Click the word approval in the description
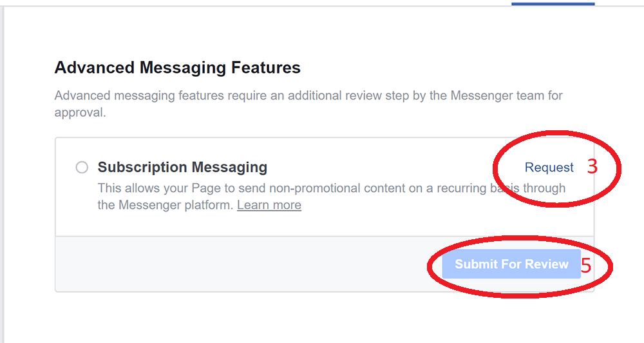Image resolution: width=644 pixels, height=343 pixels. [79, 113]
